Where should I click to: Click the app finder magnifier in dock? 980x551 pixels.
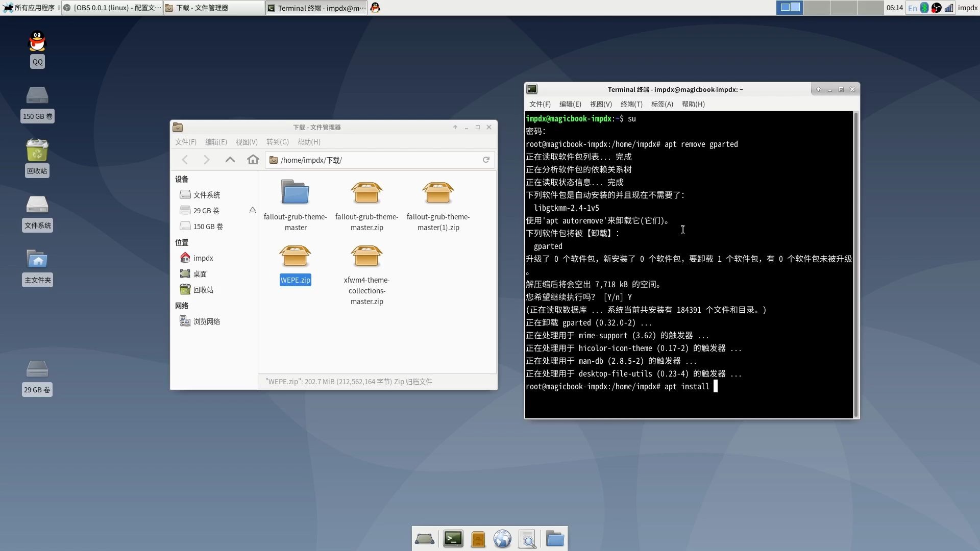tap(527, 539)
